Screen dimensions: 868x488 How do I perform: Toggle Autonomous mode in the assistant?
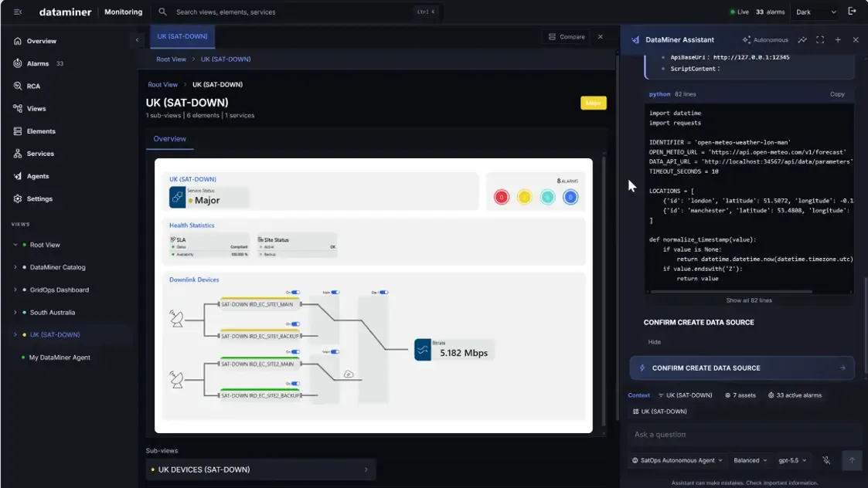pyautogui.click(x=765, y=40)
